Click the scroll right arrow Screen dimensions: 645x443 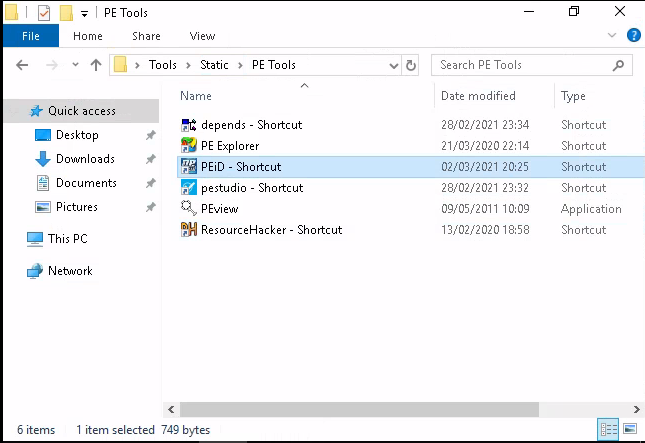[636, 409]
